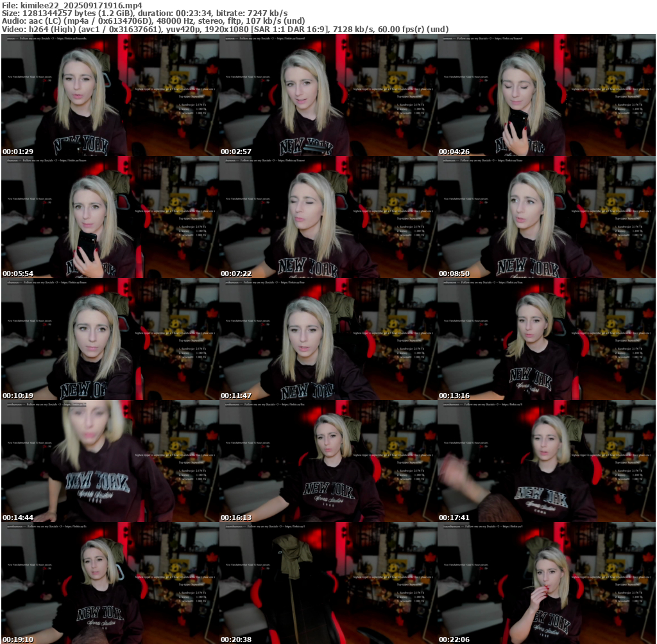
Task: Select the thumbnail timestamped 00:13:16
Action: 547,339
